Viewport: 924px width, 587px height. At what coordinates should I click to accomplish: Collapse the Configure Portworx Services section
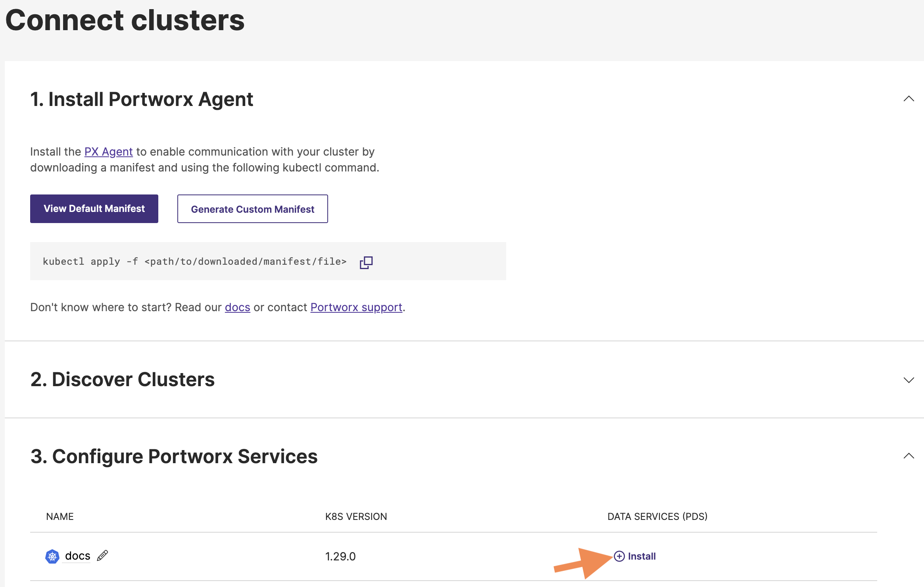coord(909,456)
